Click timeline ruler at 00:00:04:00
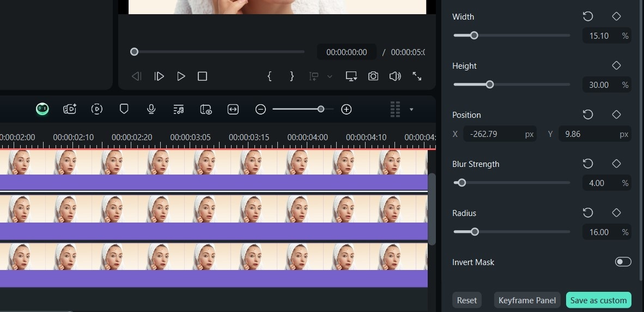 (x=307, y=137)
